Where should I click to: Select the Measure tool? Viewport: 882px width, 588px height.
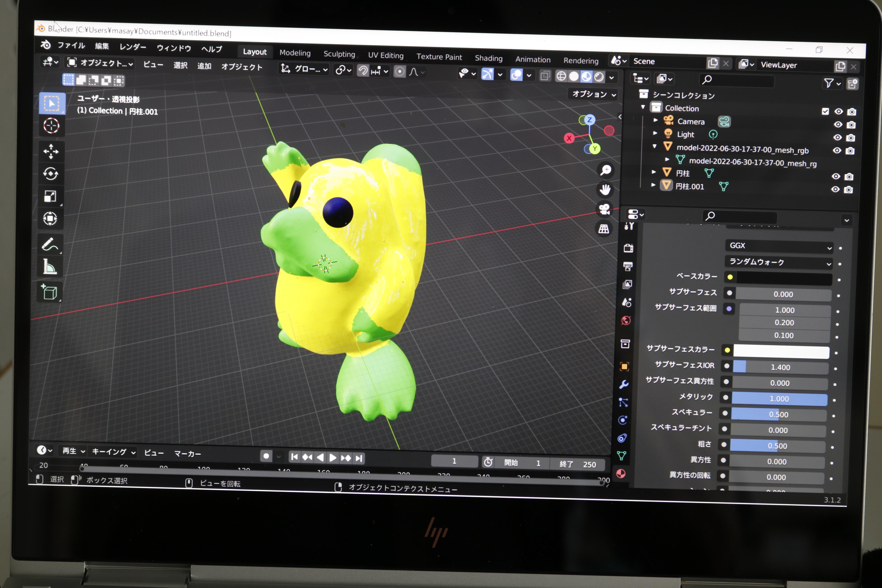pyautogui.click(x=50, y=267)
